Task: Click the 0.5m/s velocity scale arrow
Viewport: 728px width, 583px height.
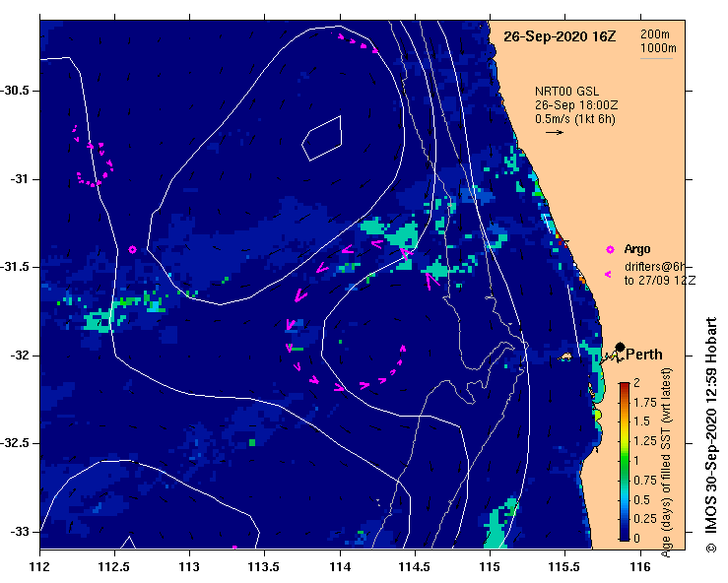Action: point(555,132)
